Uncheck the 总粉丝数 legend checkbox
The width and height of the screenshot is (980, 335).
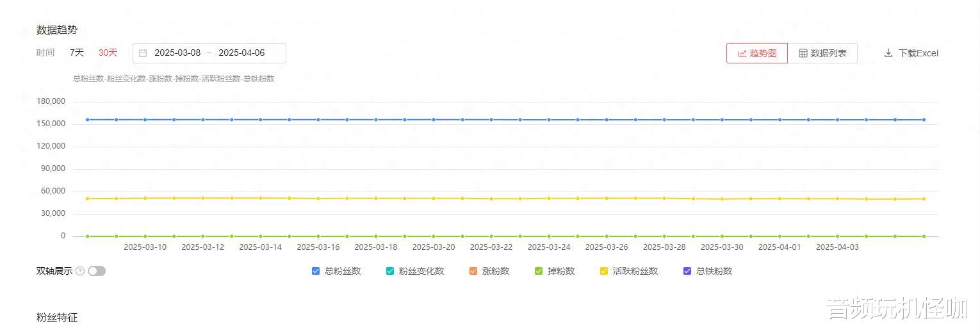click(316, 271)
